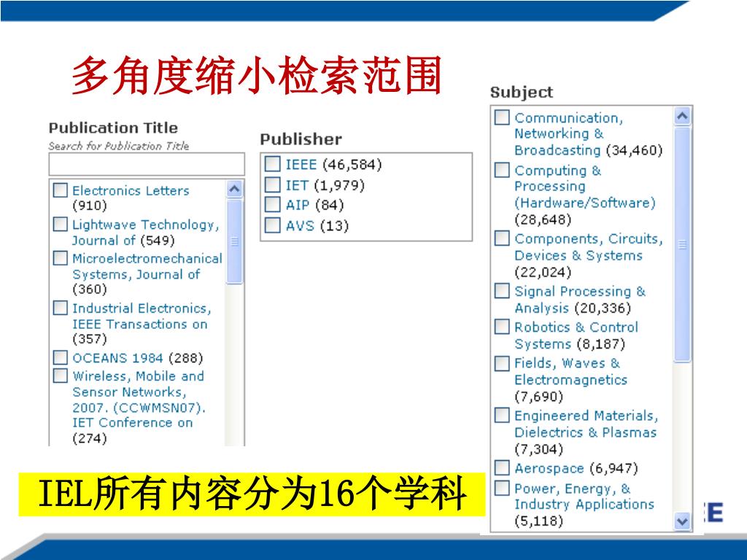Select the Microelectromechanical Systems journal checkbox

coord(61,257)
